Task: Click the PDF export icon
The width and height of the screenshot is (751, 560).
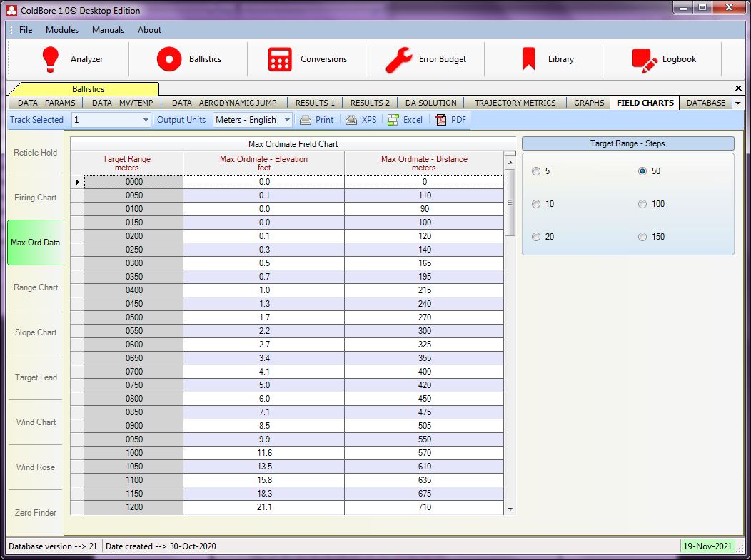Action: [x=440, y=120]
